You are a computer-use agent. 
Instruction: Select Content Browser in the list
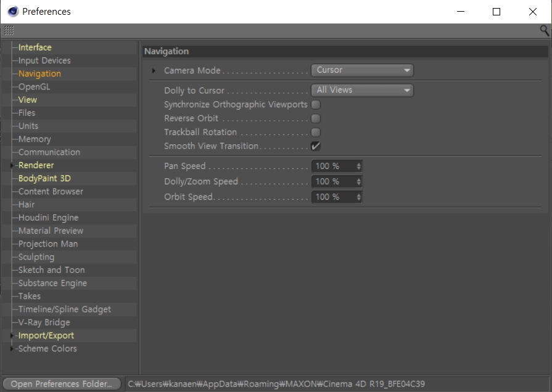click(x=51, y=192)
